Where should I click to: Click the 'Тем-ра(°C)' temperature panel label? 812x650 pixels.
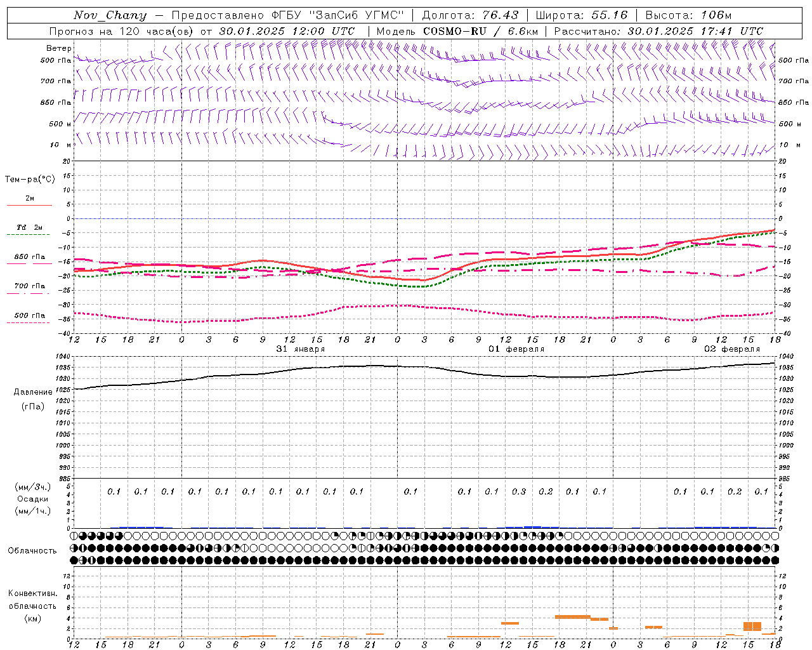click(30, 180)
